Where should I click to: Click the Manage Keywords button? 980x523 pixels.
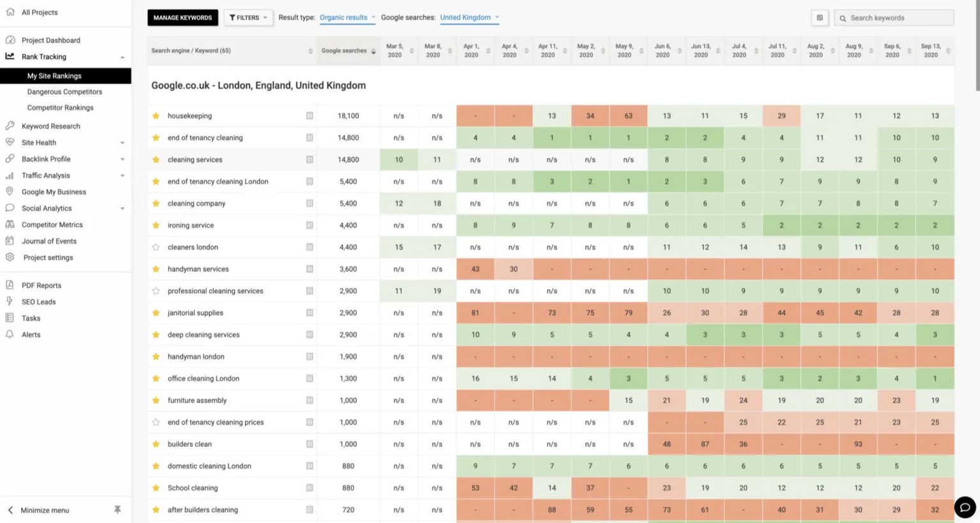point(182,18)
